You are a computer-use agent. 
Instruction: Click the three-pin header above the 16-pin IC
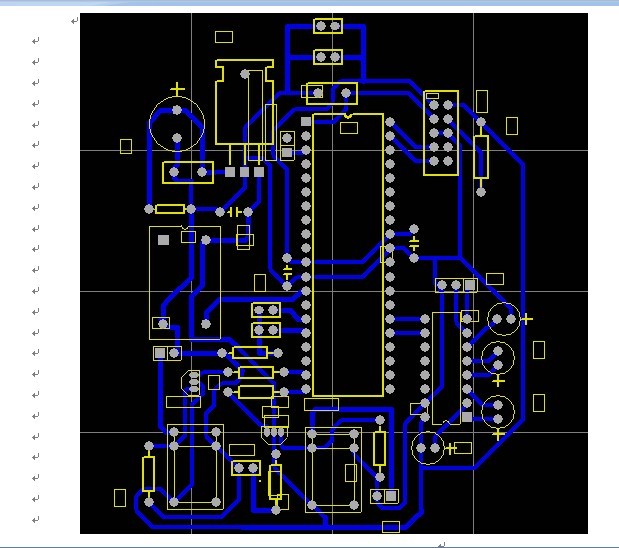coord(456,285)
